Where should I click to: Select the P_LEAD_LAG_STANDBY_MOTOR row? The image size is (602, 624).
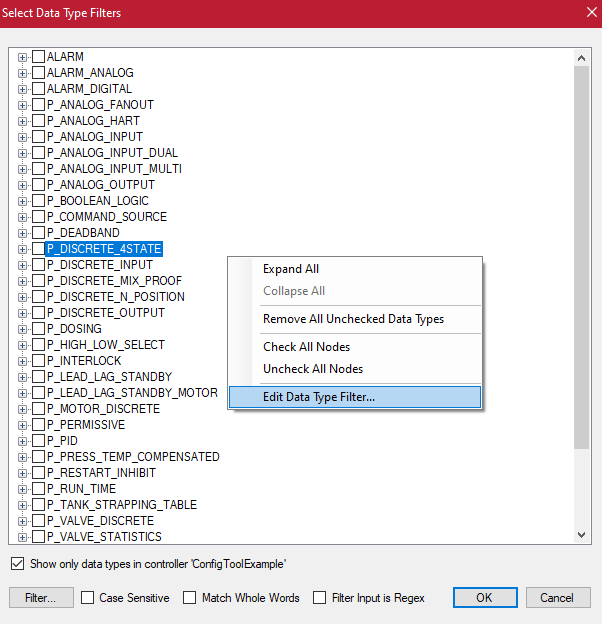pyautogui.click(x=132, y=393)
